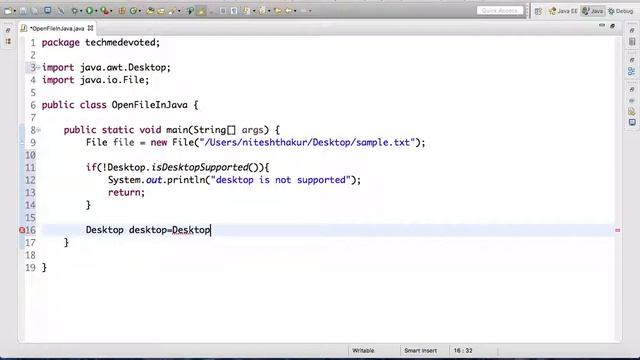Maximize the editor area
The image size is (640, 360).
[x=612, y=26]
